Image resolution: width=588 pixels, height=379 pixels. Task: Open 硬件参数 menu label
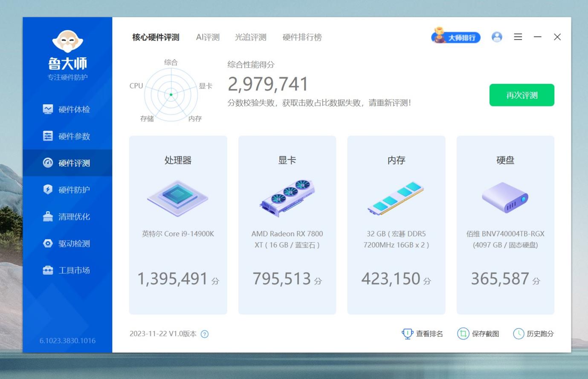click(x=74, y=136)
